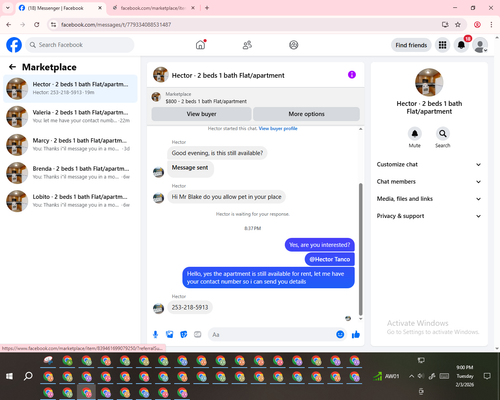500x400 pixels.
Task: Close the Messenger tab
Action: pos(100,8)
